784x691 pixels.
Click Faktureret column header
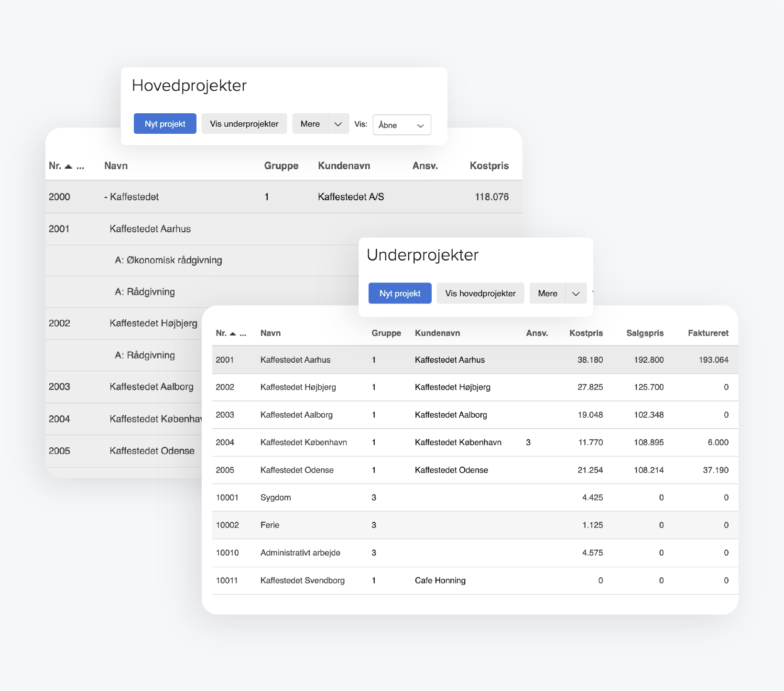point(708,333)
